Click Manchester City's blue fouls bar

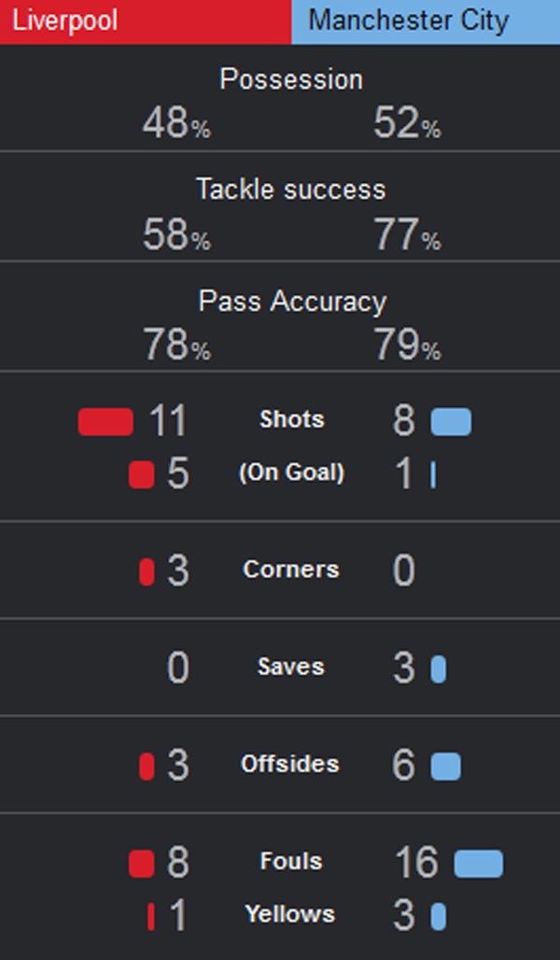[478, 863]
